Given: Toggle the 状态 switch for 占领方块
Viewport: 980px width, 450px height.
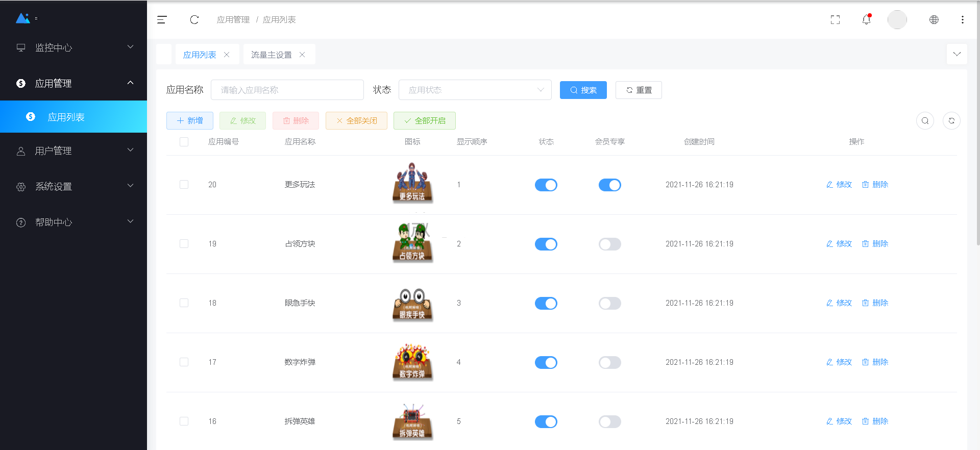Looking at the screenshot, I should point(546,244).
